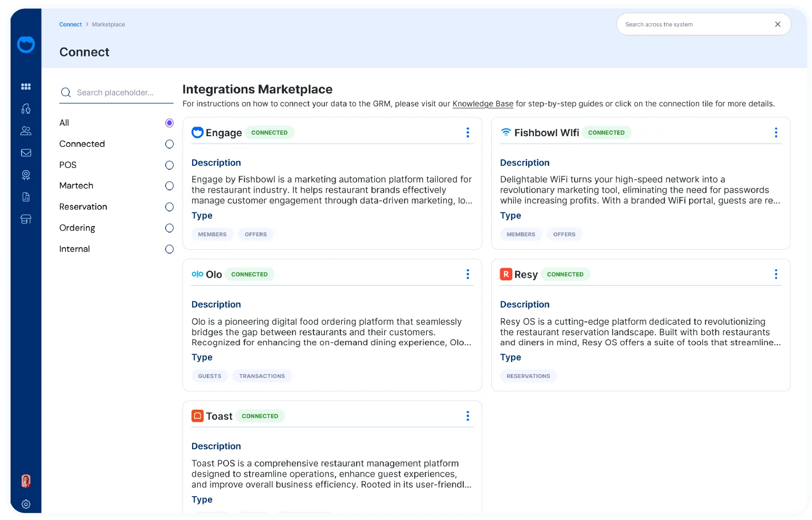
Task: Click the Resy card title
Action: [526, 275]
